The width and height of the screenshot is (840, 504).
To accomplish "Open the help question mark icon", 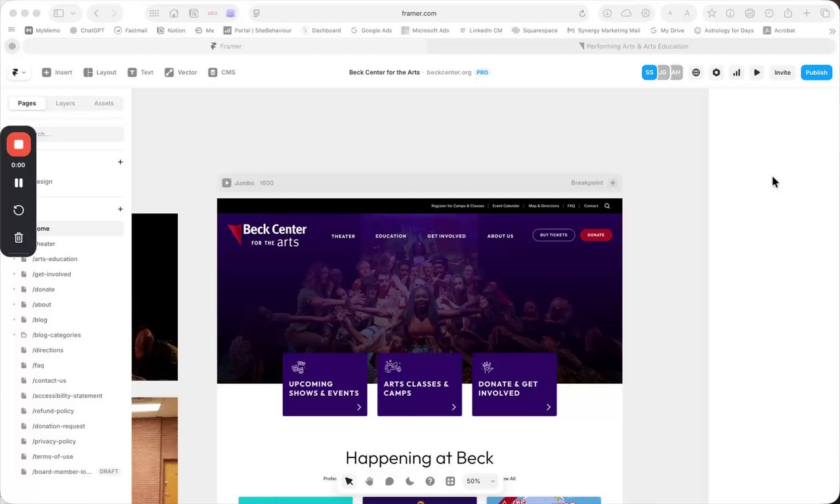I will click(x=430, y=481).
